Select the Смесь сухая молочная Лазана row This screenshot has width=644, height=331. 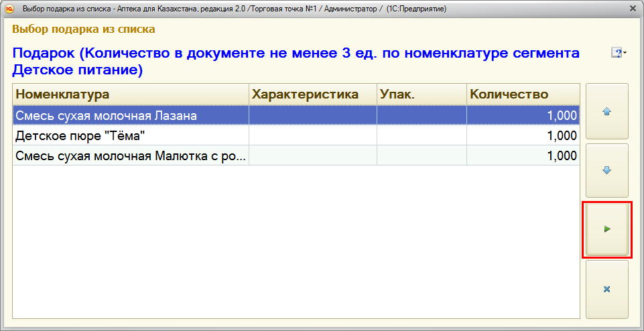(131, 116)
